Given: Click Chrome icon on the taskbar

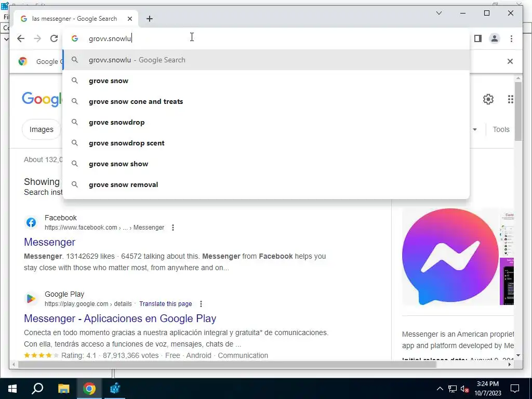Looking at the screenshot, I should point(89,389).
